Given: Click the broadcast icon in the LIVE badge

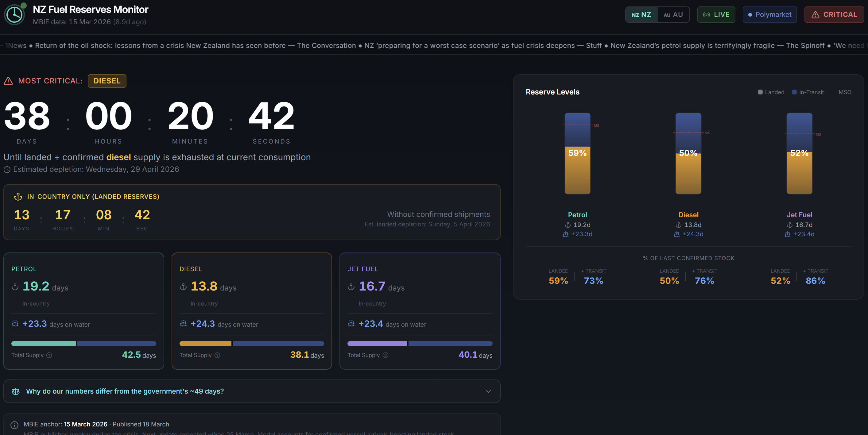Looking at the screenshot, I should (707, 15).
